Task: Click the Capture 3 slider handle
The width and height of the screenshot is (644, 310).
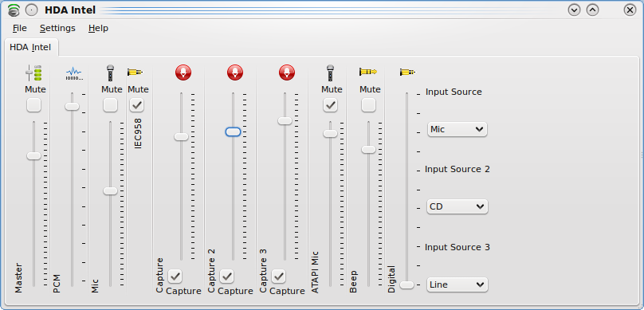Action: coord(285,120)
